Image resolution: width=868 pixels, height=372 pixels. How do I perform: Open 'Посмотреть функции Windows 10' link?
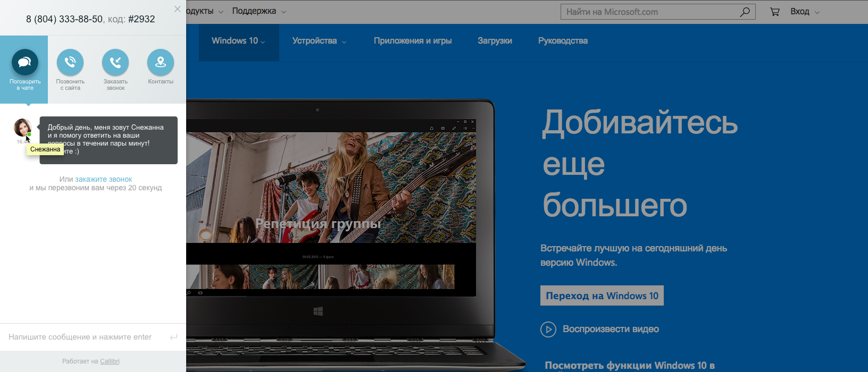point(630,366)
